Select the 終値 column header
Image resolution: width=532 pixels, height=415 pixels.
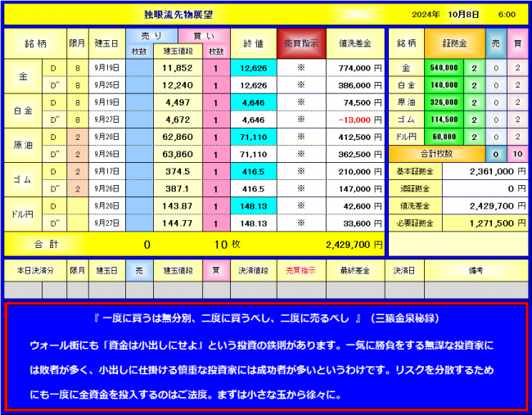pyautogui.click(x=254, y=43)
